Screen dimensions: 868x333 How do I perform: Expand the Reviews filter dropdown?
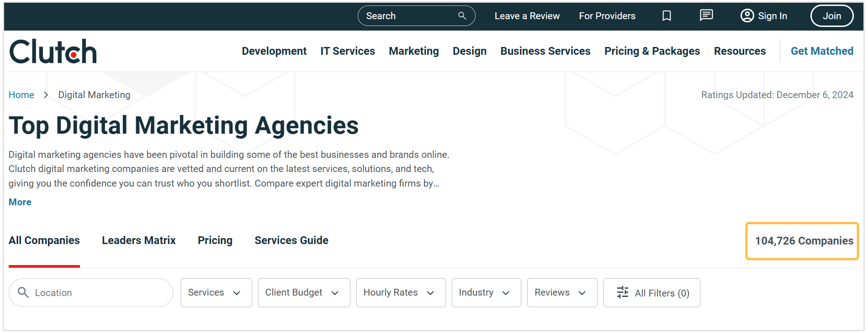[x=562, y=292]
